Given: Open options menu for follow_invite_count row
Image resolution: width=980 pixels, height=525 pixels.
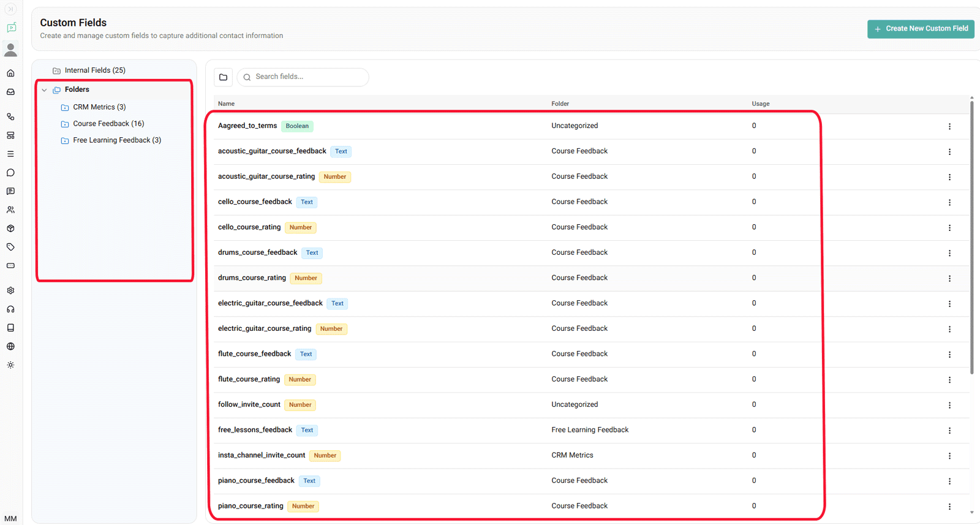Looking at the screenshot, I should tap(949, 405).
